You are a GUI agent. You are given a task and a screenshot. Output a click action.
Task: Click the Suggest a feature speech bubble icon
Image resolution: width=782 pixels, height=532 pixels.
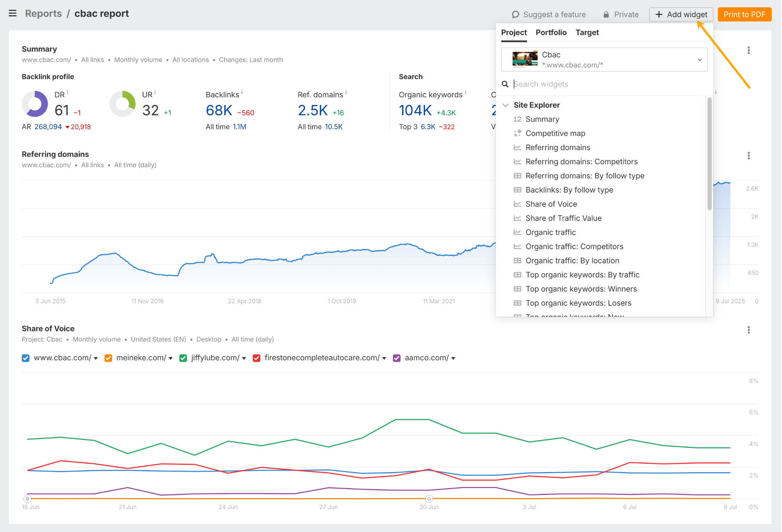515,14
